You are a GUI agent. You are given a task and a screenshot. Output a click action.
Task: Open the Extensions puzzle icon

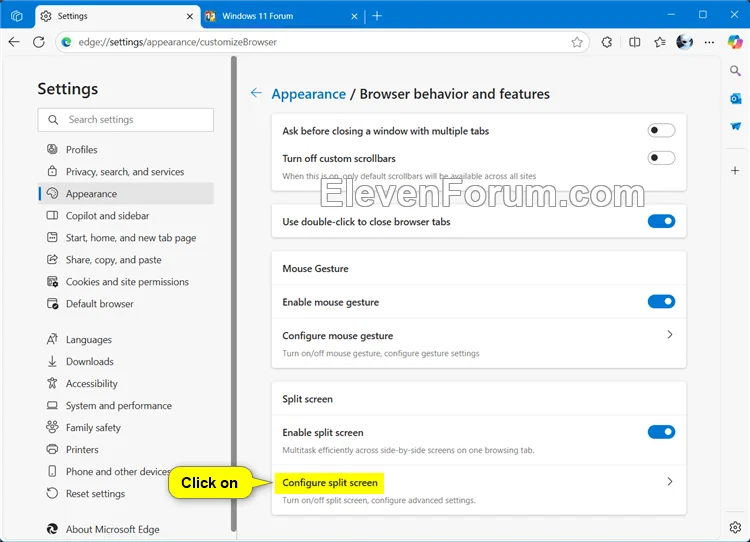pos(607,42)
